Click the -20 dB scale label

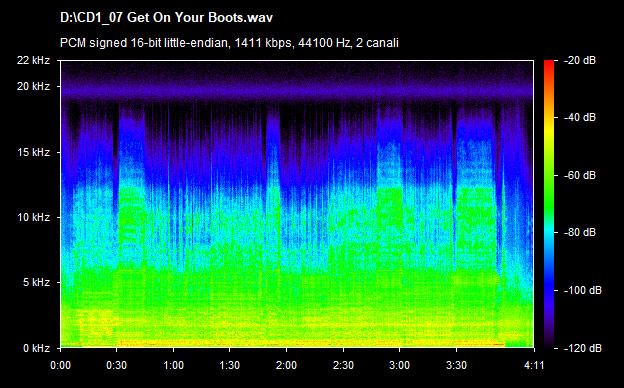point(581,60)
